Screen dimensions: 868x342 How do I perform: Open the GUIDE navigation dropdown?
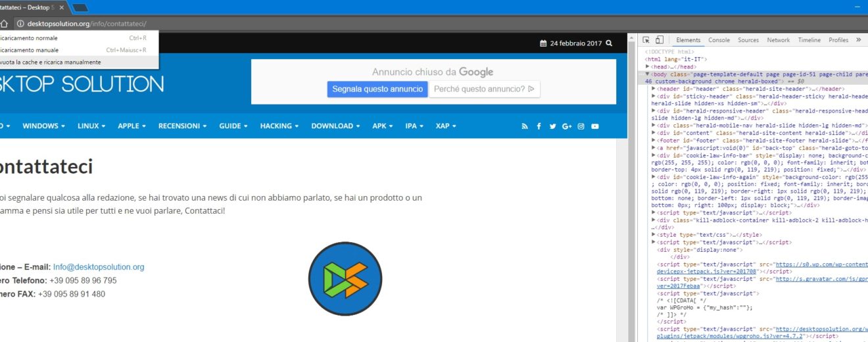pos(233,126)
